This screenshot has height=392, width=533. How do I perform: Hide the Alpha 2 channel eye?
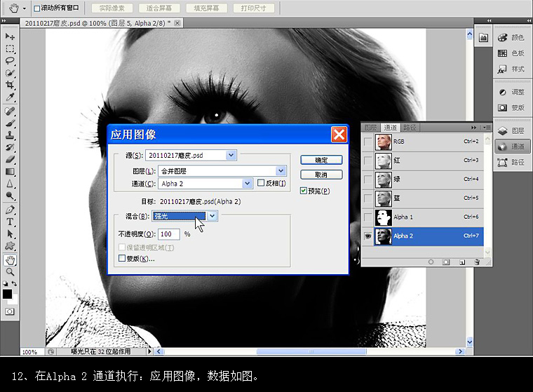coord(367,236)
